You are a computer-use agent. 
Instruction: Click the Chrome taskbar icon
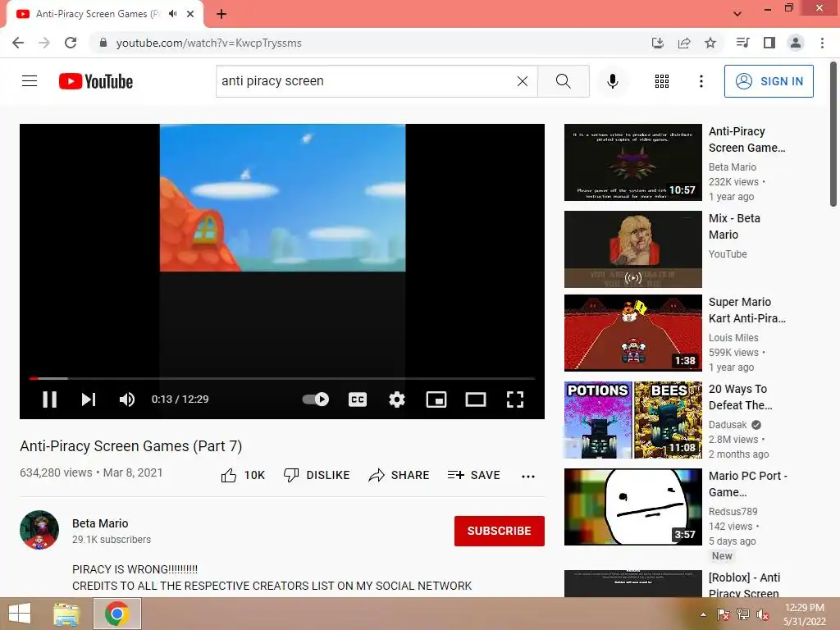pos(117,614)
